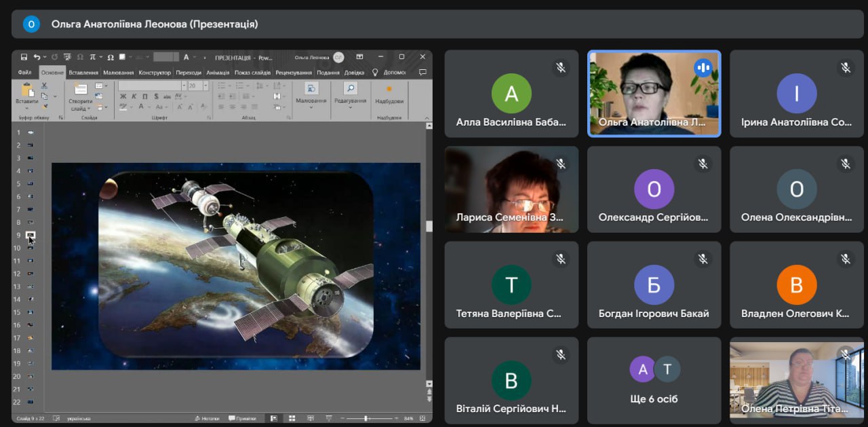Click the 84% zoom level
868x427 pixels.
(408, 418)
